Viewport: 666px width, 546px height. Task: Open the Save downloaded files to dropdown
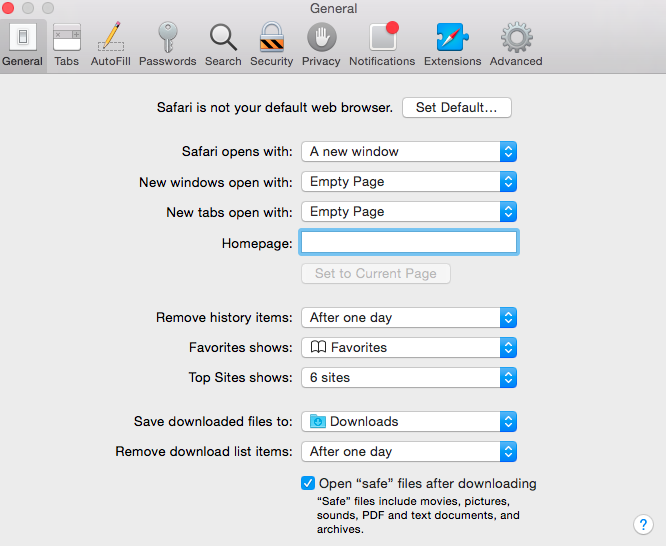pyautogui.click(x=409, y=422)
